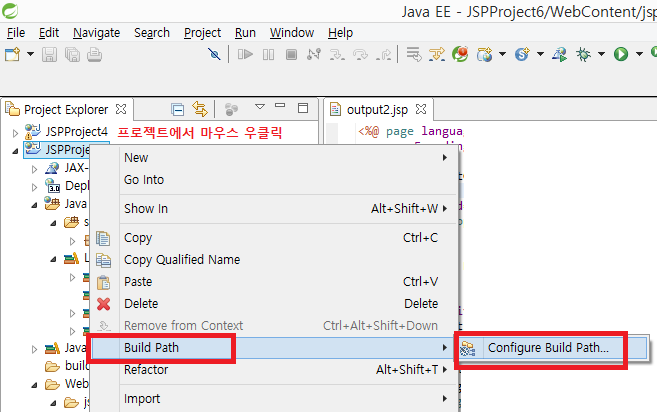Screen dimensions: 657x412
Task: Click the New file toolbar icon
Action: [12, 54]
